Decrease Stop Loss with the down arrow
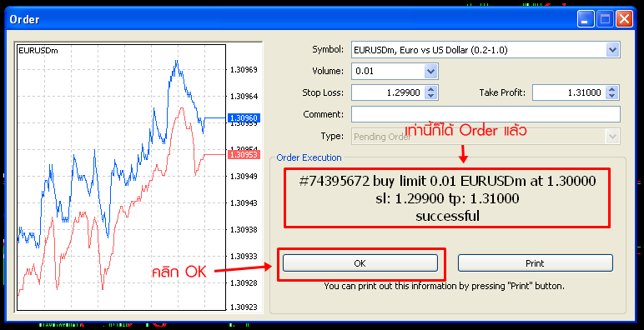 tap(430, 96)
